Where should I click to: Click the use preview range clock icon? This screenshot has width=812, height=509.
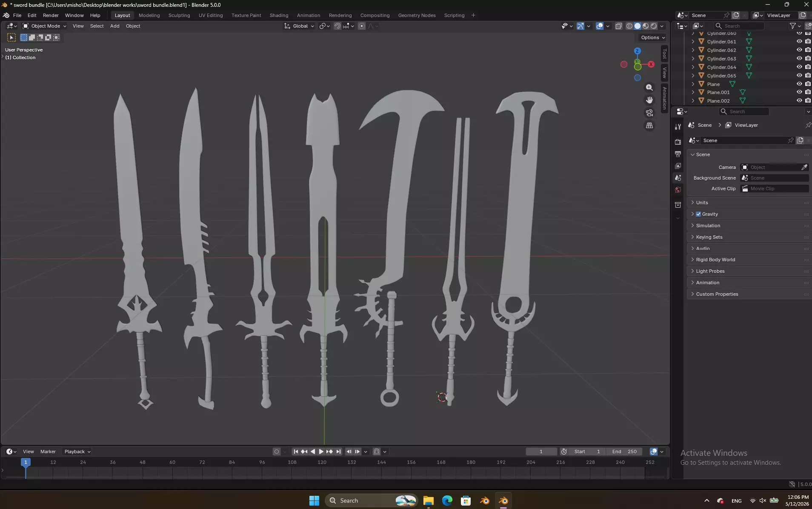564,452
